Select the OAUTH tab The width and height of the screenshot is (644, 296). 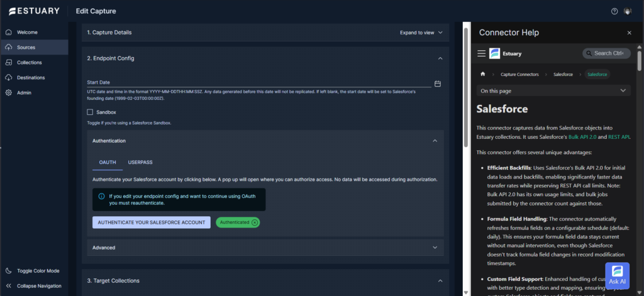point(107,162)
